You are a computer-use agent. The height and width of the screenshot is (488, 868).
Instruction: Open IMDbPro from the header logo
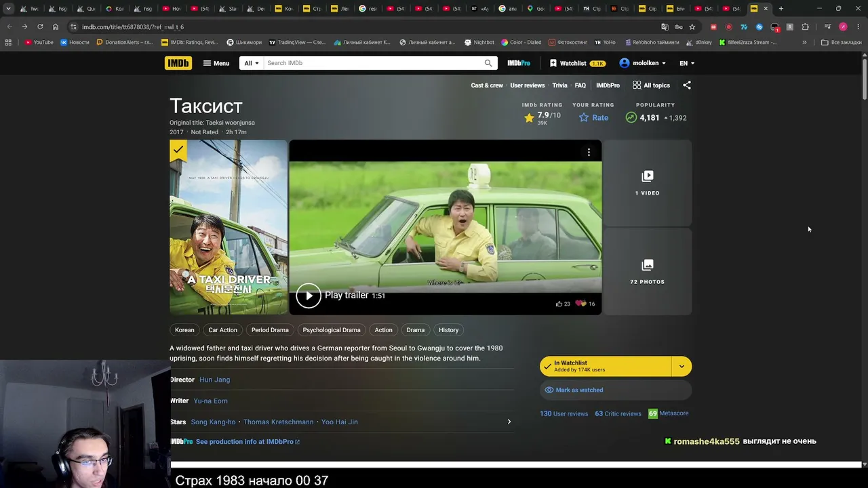pos(519,63)
